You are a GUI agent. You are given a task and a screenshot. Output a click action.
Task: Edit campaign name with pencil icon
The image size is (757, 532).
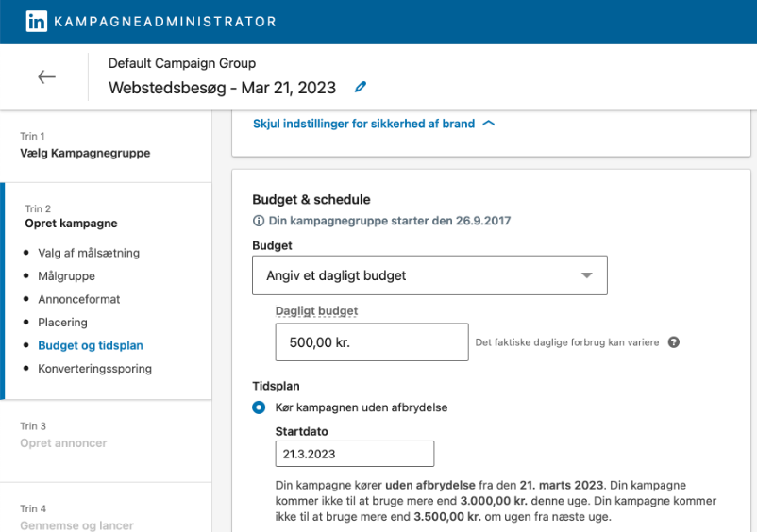point(361,87)
